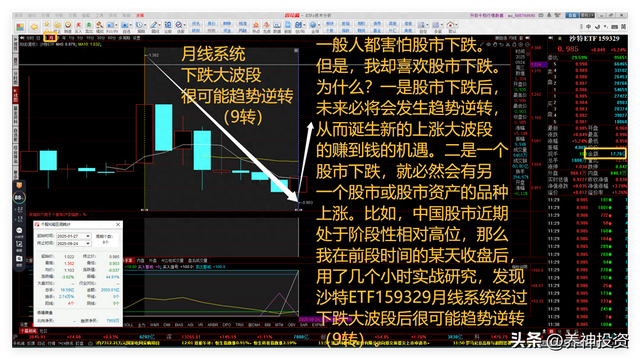Expand the 自选 dropdown arrow
The height and width of the screenshot is (360, 640).
131,25
